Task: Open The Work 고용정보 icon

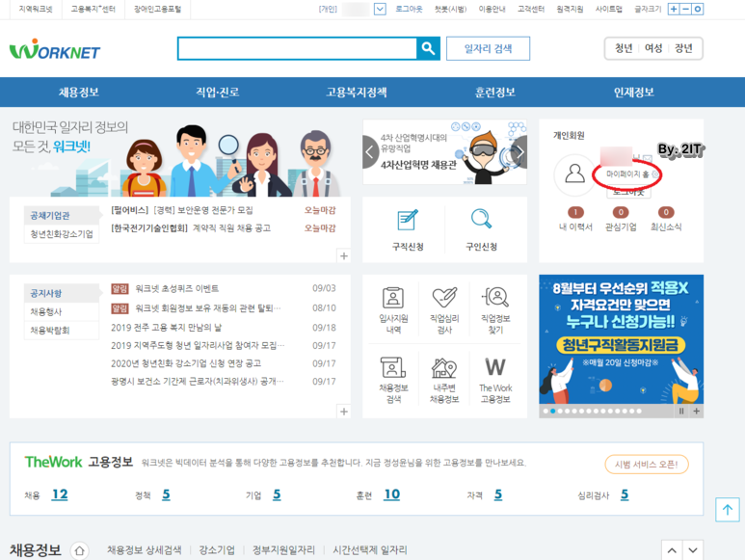Action: click(495, 367)
